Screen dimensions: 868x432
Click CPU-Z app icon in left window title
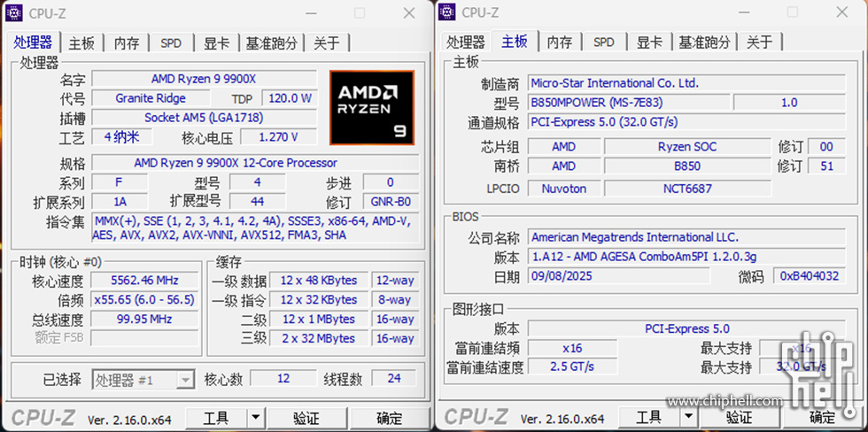coord(14,12)
